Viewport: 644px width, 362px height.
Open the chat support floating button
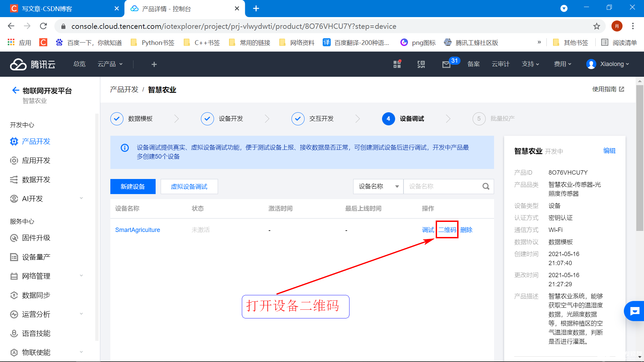(x=634, y=311)
